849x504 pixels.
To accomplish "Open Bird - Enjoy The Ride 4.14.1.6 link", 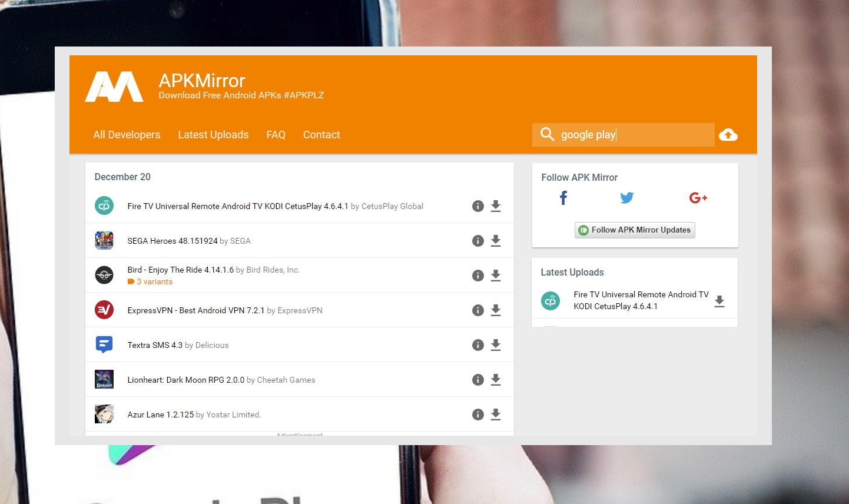I will [181, 270].
